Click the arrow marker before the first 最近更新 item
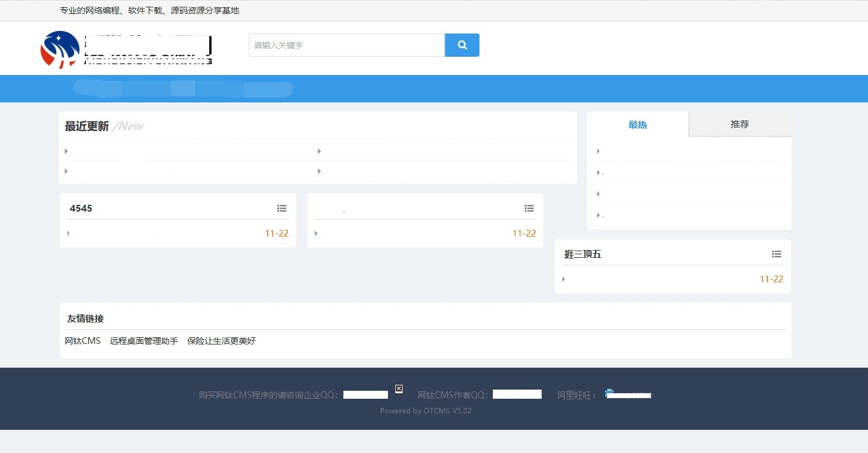868x453 pixels. pyautogui.click(x=66, y=151)
